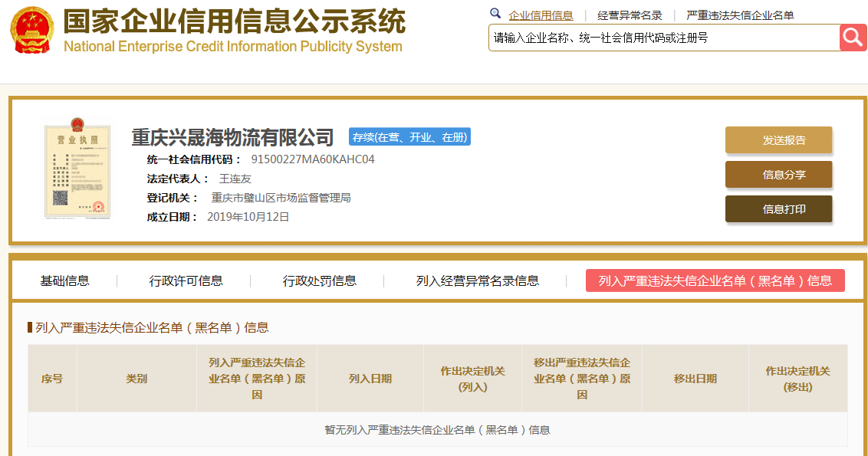Viewport: 868px width, 456px height.
Task: Click the 存续(在营、开业、在册) status badge
Action: [x=409, y=136]
